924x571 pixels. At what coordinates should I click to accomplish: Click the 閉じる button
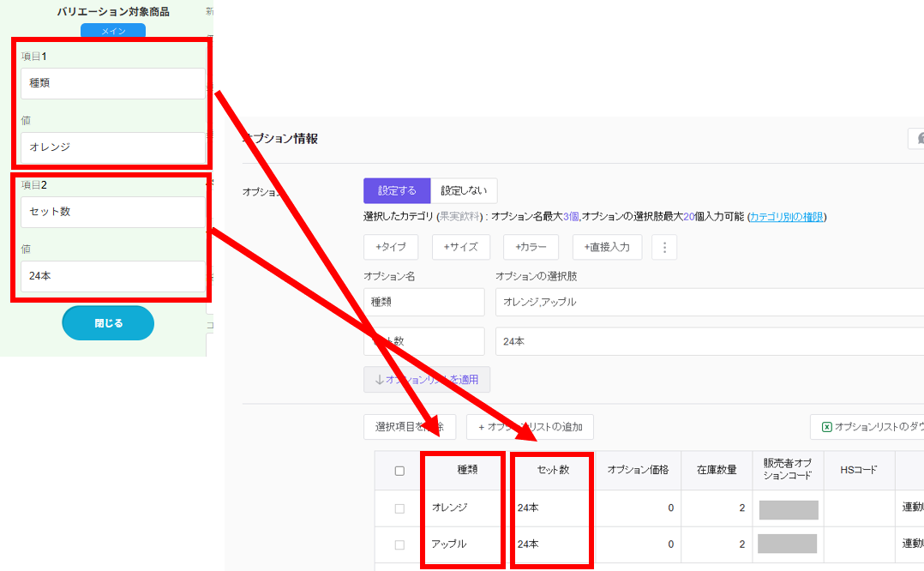[x=108, y=323]
